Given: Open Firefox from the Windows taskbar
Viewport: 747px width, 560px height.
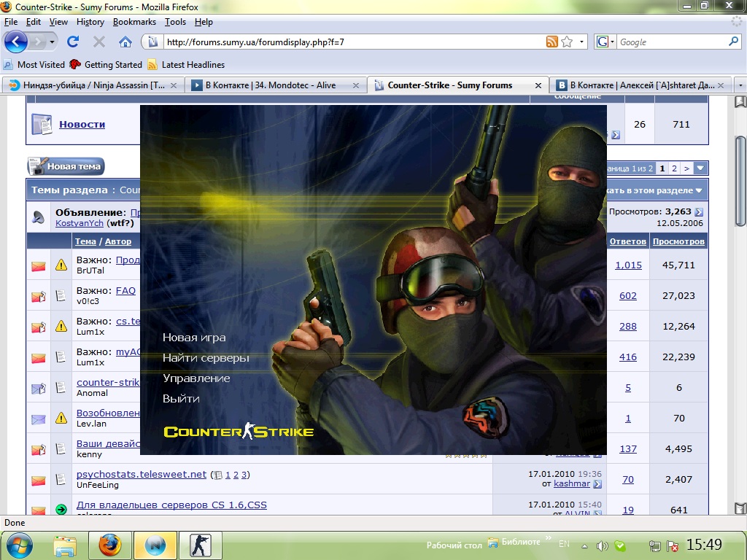Looking at the screenshot, I should pos(110,545).
